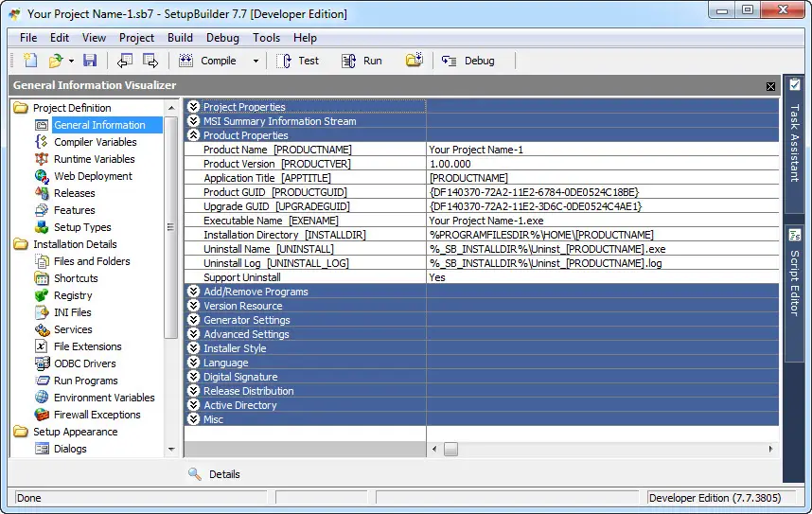Open the Debug menu

point(222,38)
